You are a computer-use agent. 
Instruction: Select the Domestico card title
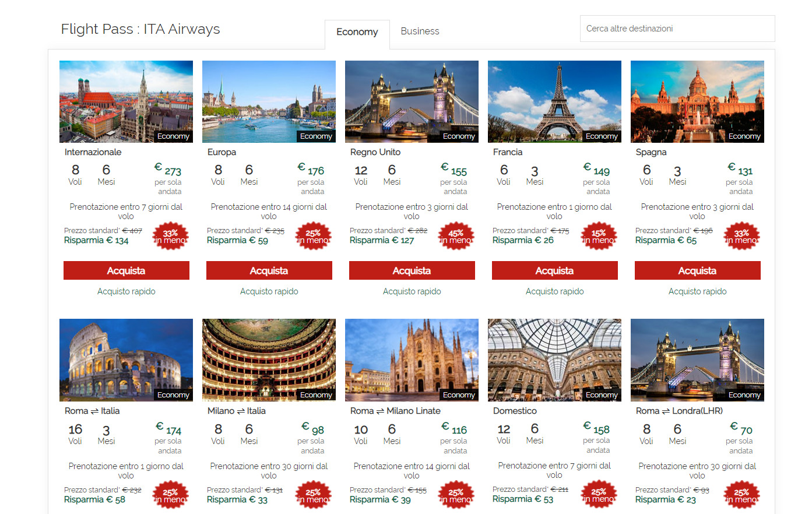[515, 411]
